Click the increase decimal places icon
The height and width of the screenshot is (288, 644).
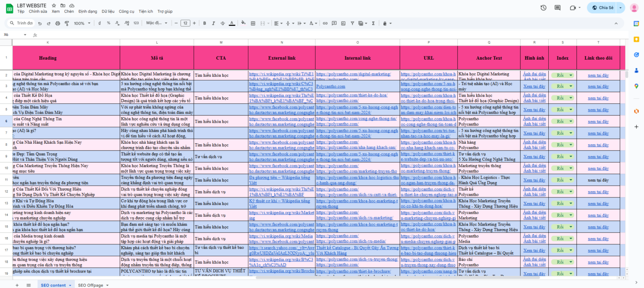126,23
